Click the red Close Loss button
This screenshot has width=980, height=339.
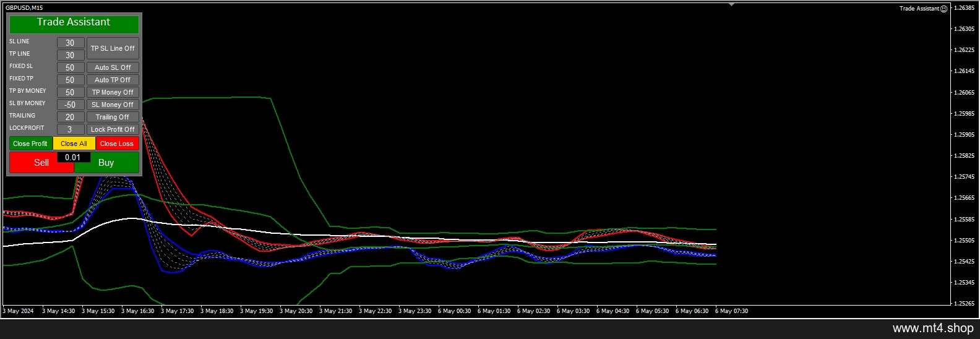point(117,144)
